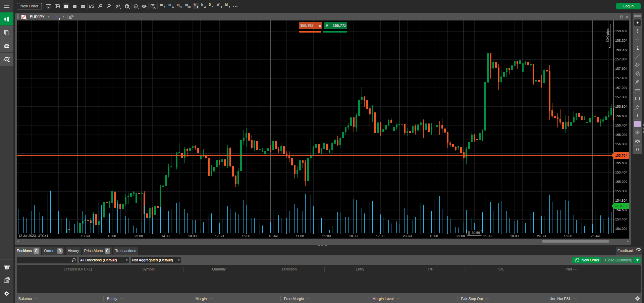This screenshot has width=644, height=303.
Task: Switch to the Transactions tab
Action: [x=125, y=251]
